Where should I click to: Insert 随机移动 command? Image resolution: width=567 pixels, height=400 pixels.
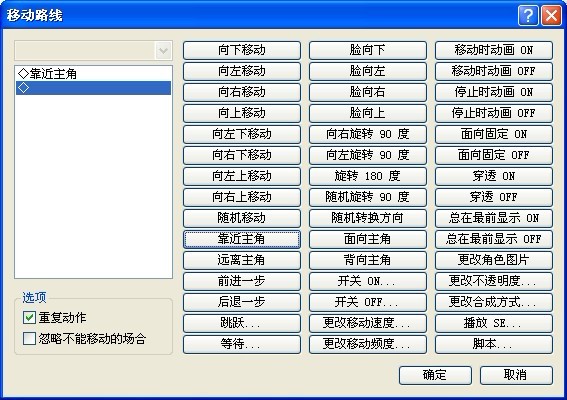coord(242,218)
